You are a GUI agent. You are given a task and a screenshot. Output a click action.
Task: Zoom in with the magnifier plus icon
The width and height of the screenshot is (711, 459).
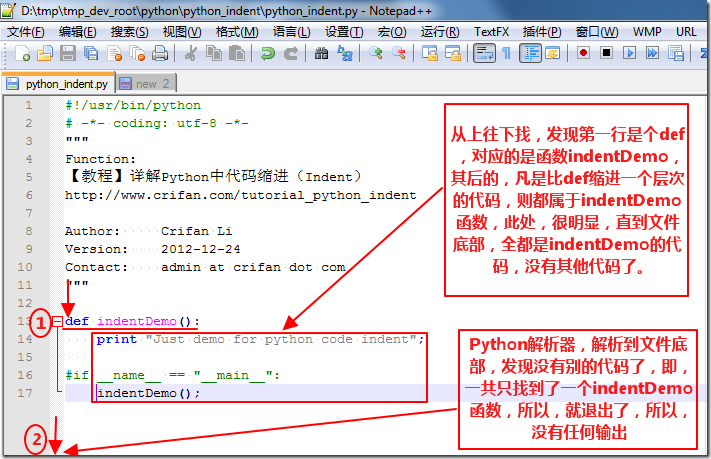tap(375, 53)
